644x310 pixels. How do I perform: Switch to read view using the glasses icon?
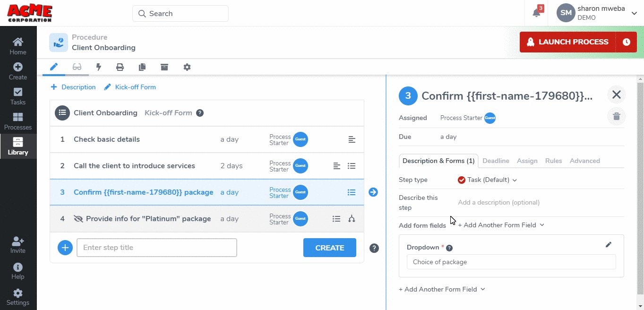77,67
